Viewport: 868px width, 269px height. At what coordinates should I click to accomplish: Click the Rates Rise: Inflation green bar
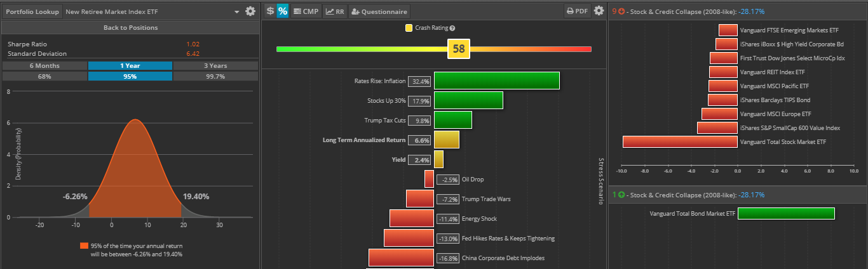[496, 81]
